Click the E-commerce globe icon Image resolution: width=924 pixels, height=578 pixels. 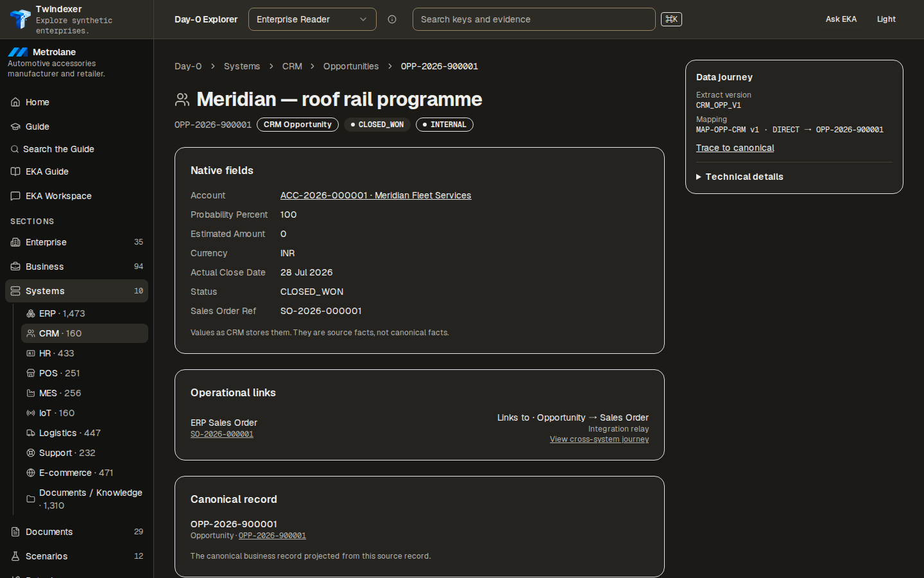[31, 473]
